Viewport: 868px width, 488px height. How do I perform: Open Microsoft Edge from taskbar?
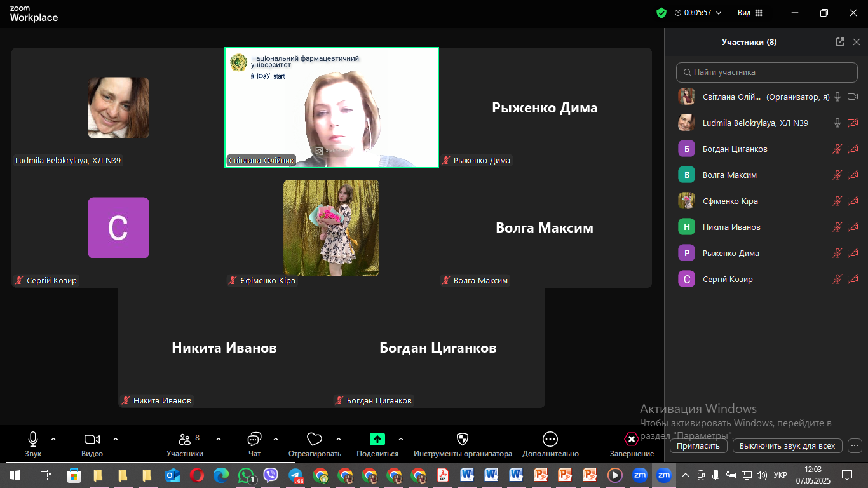(x=221, y=475)
